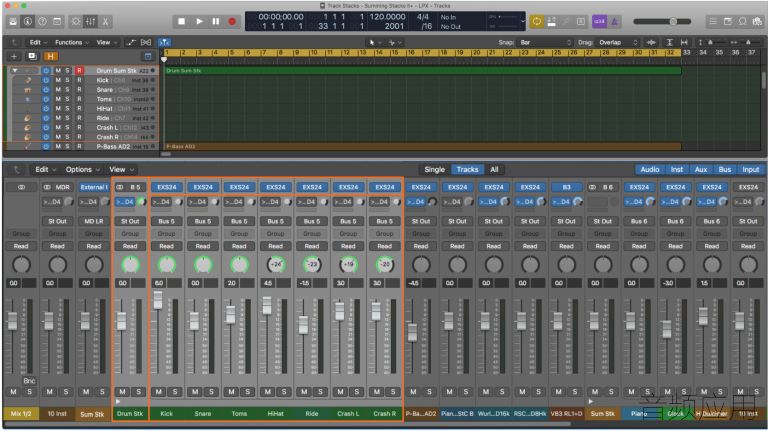Open Bus 5 output slot on Snare strip
Screen dimensions: 768x431
tap(203, 221)
